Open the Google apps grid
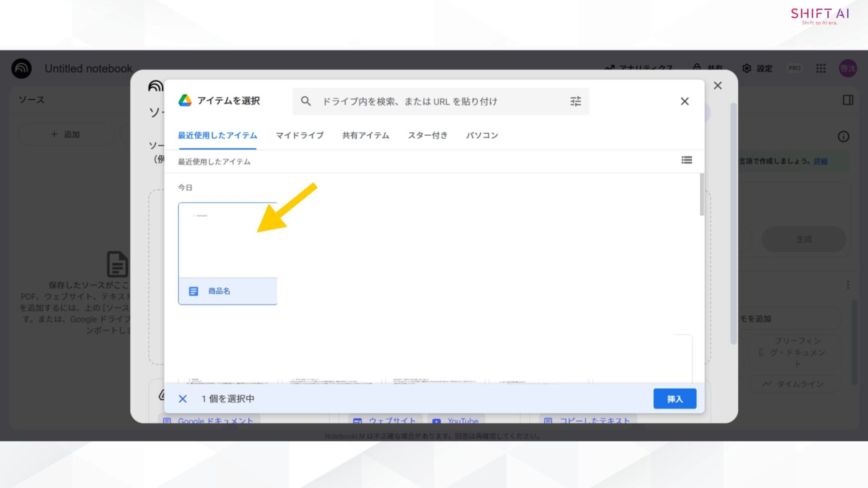The height and width of the screenshot is (488, 868). tap(821, 68)
